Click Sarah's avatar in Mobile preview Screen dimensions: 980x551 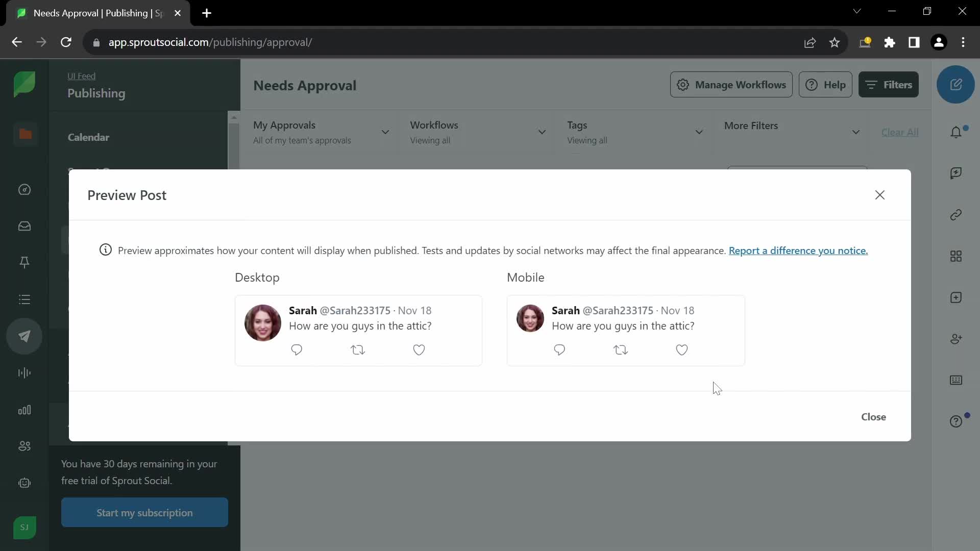tap(530, 318)
